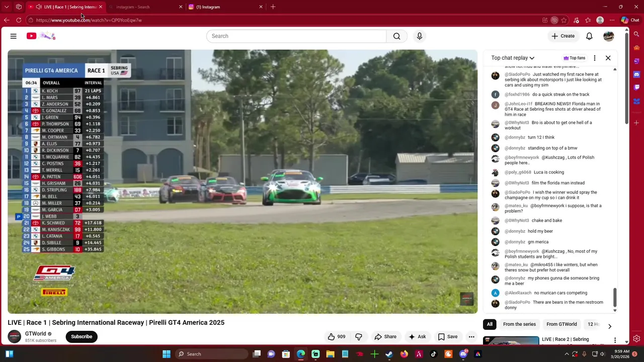The height and width of the screenshot is (362, 644).
Task: Open Create menu in YouTube header
Action: point(562,36)
